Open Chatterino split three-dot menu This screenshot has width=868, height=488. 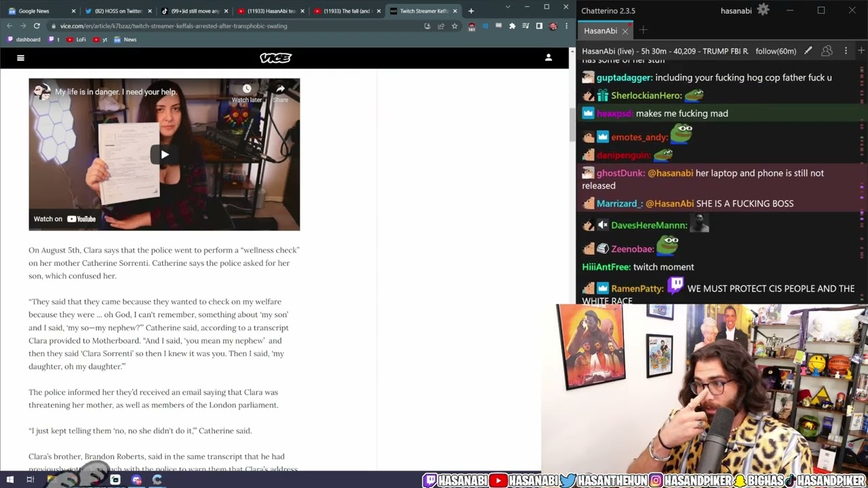846,51
